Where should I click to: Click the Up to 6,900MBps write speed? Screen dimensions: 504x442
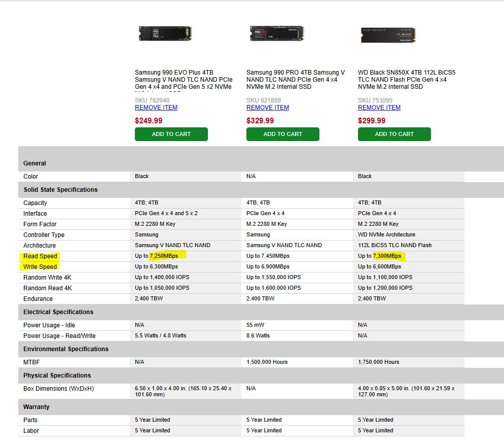[268, 266]
